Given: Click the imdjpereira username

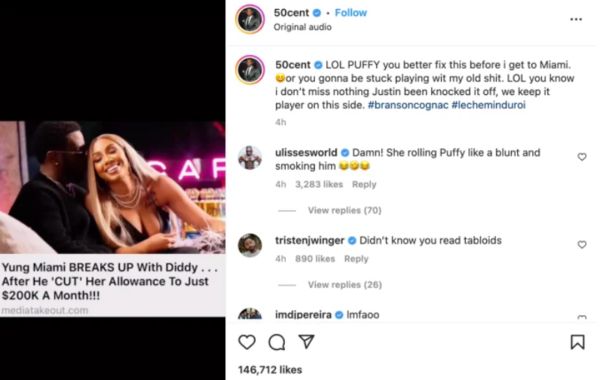Looking at the screenshot, I should click(303, 315).
